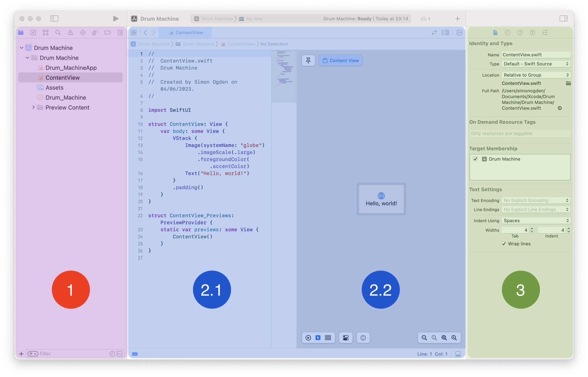Screen dimensions: 588x377
Task: Go back with the editor's left arrow
Action: point(145,33)
